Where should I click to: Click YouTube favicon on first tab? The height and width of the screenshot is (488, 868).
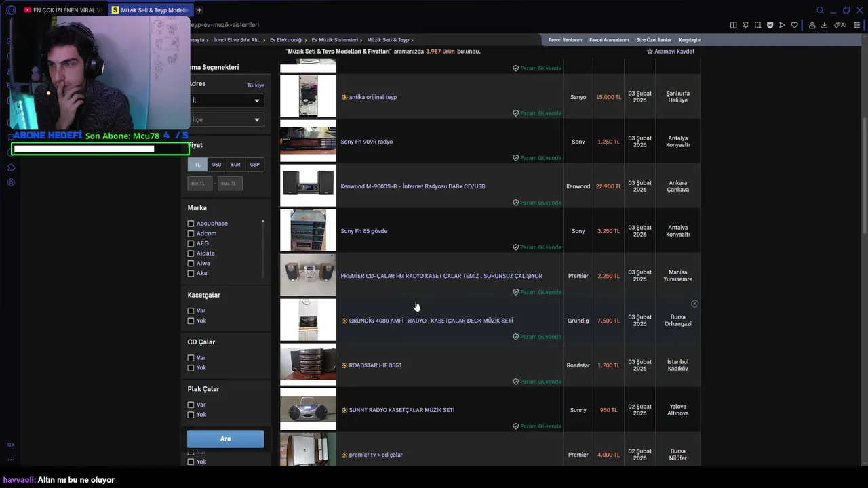(x=27, y=10)
